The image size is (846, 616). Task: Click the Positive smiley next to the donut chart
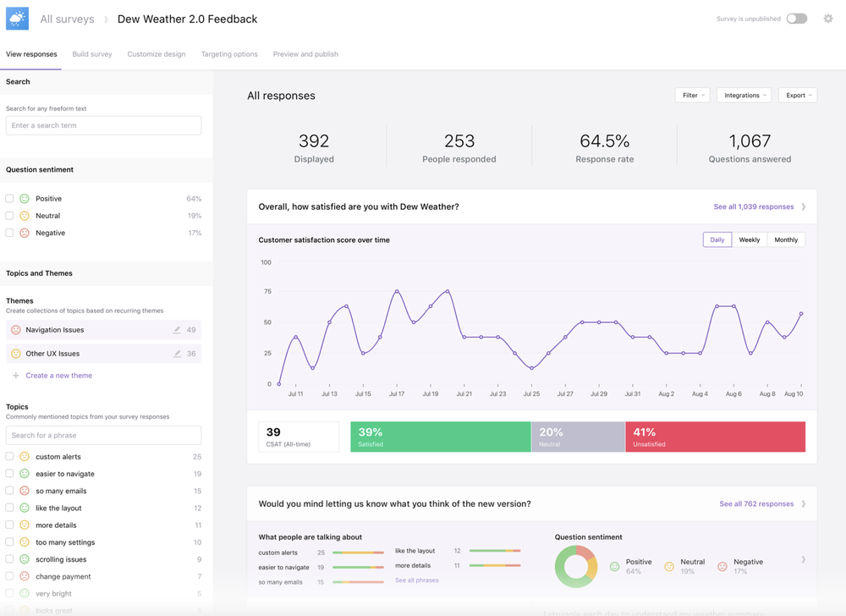pos(614,566)
